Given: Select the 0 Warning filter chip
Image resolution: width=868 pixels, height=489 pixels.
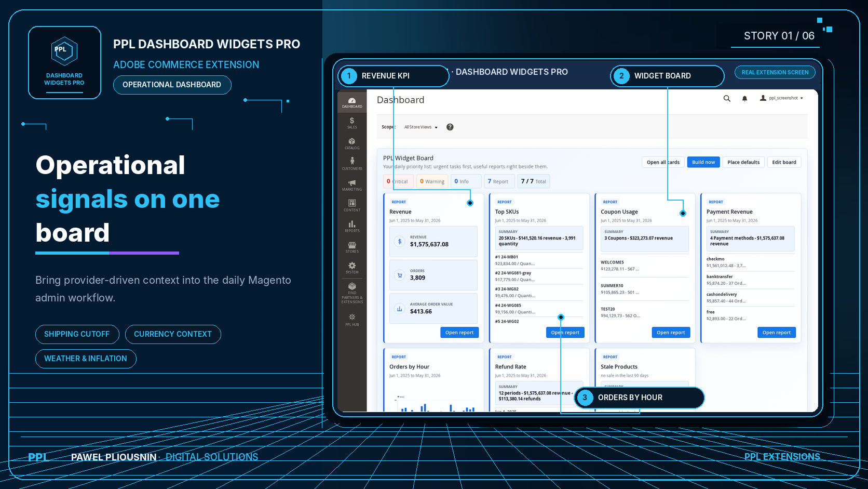Looking at the screenshot, I should click(432, 181).
